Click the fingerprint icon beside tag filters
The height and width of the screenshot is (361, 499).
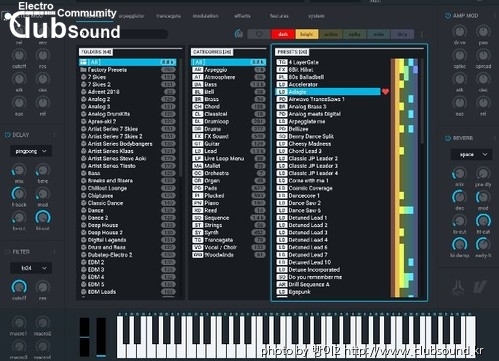pos(239,34)
